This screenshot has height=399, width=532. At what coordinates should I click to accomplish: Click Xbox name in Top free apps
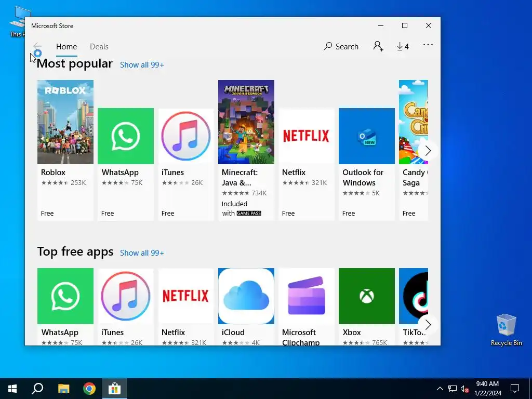pyautogui.click(x=352, y=332)
